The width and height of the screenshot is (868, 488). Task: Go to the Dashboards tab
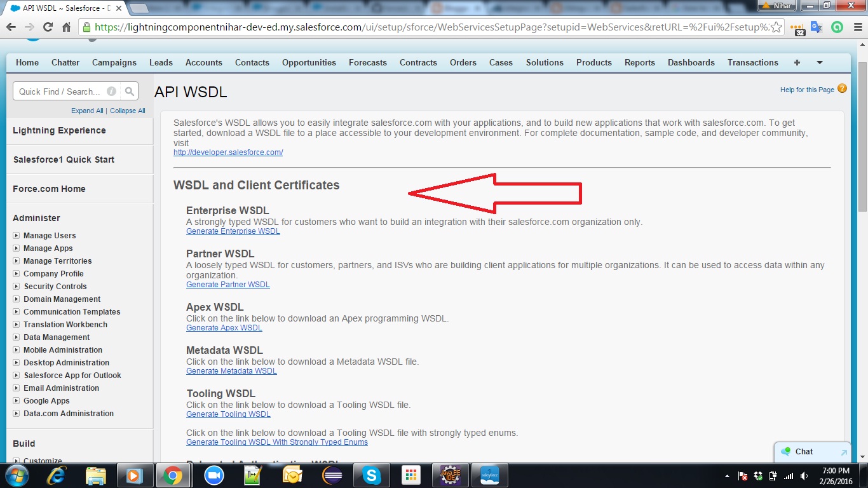click(691, 62)
